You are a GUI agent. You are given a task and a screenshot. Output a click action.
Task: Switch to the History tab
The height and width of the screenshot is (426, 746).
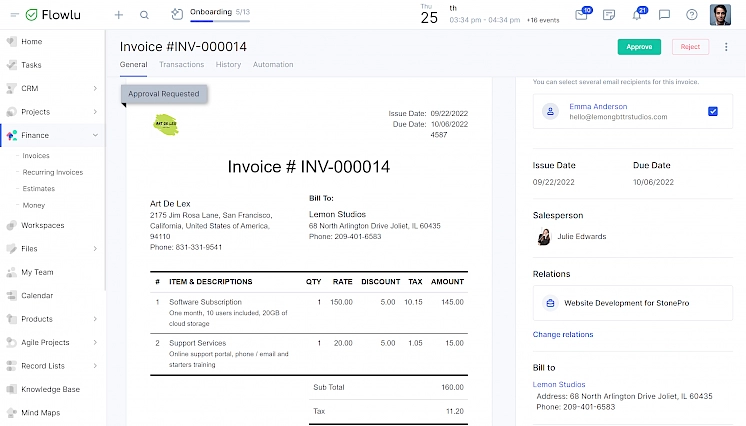(228, 65)
